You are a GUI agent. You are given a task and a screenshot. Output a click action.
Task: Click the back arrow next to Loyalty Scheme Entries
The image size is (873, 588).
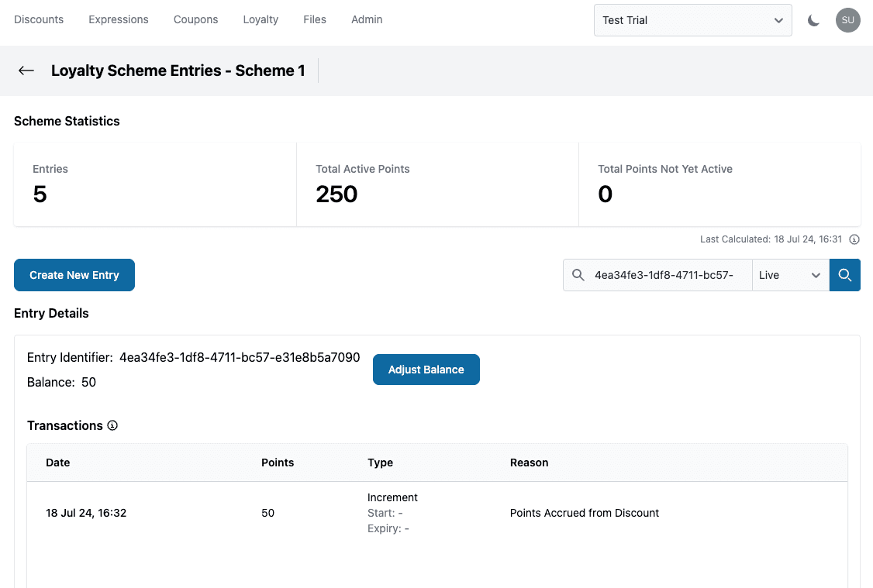click(26, 70)
